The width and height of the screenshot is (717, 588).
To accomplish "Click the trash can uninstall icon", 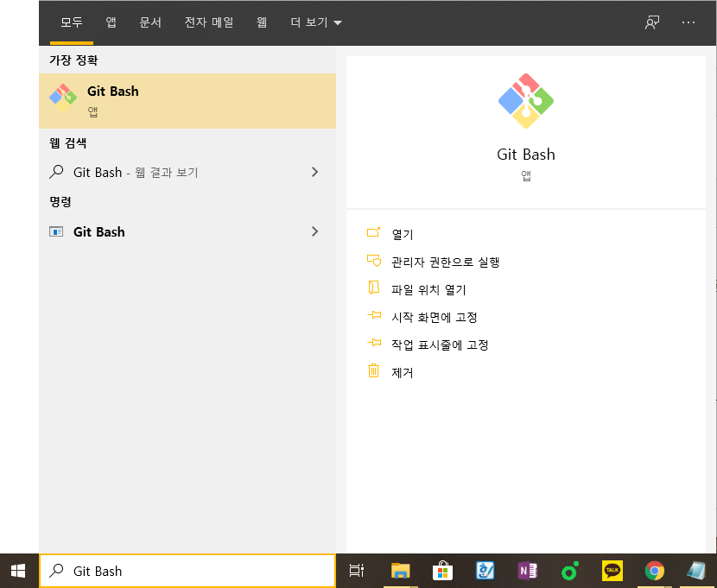I will pyautogui.click(x=373, y=370).
